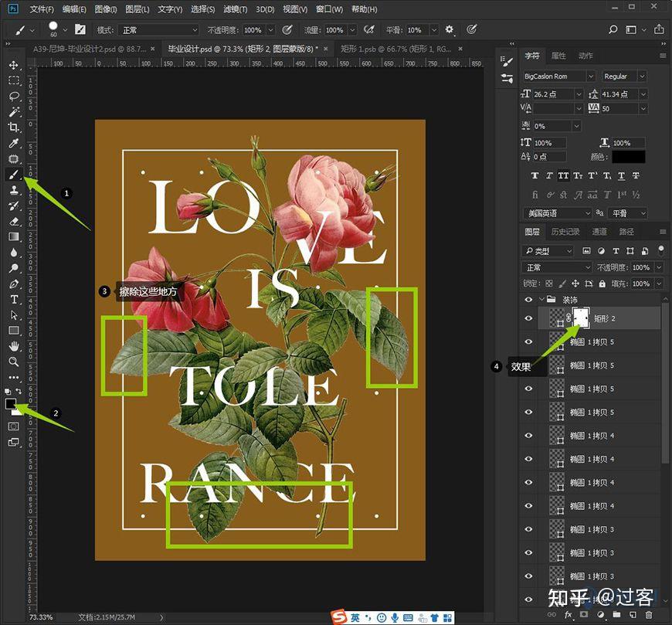Select the Dodge tool
Screen dimensions: 672x625
pos(14,268)
